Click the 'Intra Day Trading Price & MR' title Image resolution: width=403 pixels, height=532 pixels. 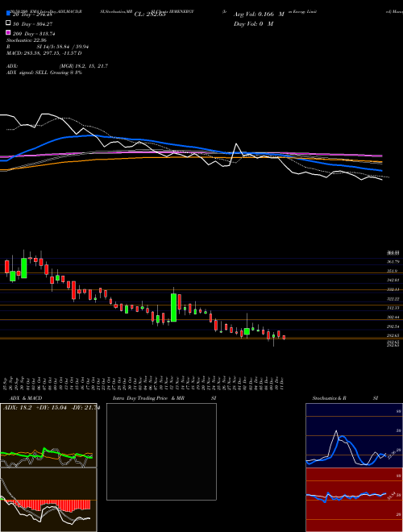pyautogui.click(x=148, y=398)
